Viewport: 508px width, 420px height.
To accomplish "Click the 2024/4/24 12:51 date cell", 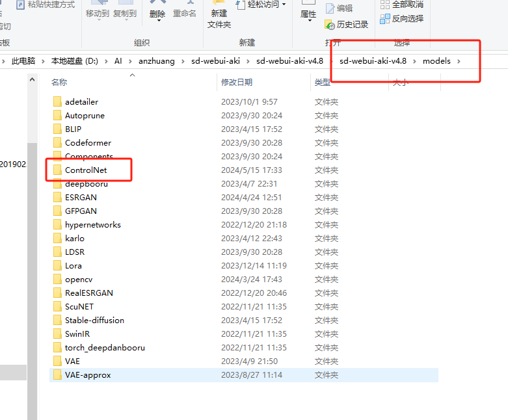I will (x=252, y=197).
